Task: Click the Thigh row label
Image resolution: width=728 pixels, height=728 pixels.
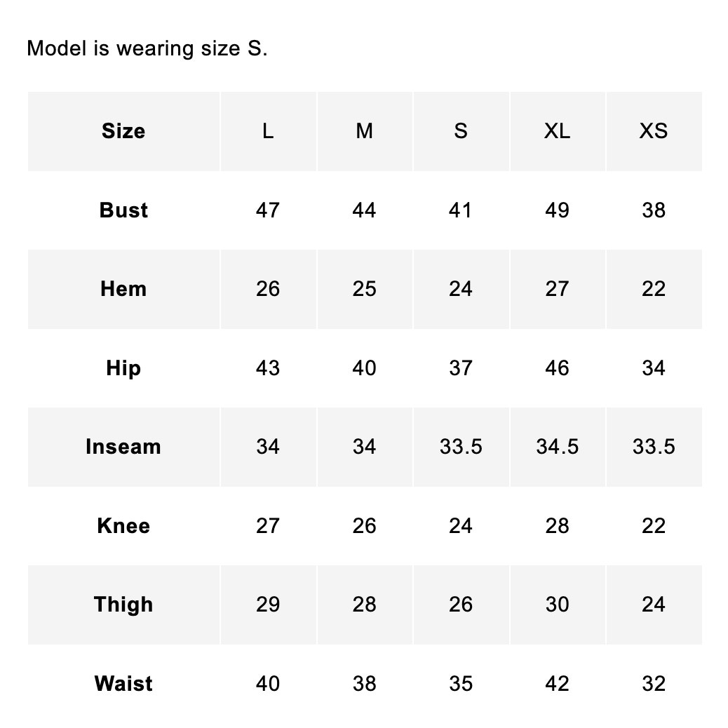Action: (x=123, y=605)
